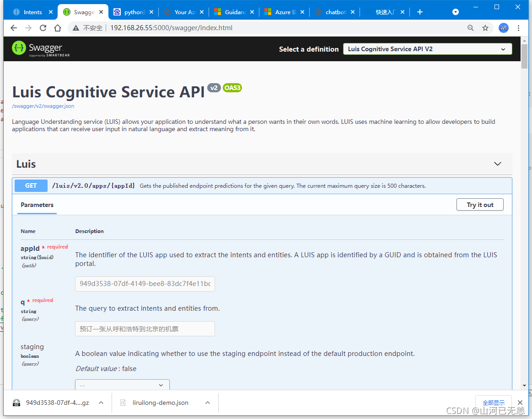The height and width of the screenshot is (419, 532).
Task: Focus the q query input field
Action: [145, 329]
